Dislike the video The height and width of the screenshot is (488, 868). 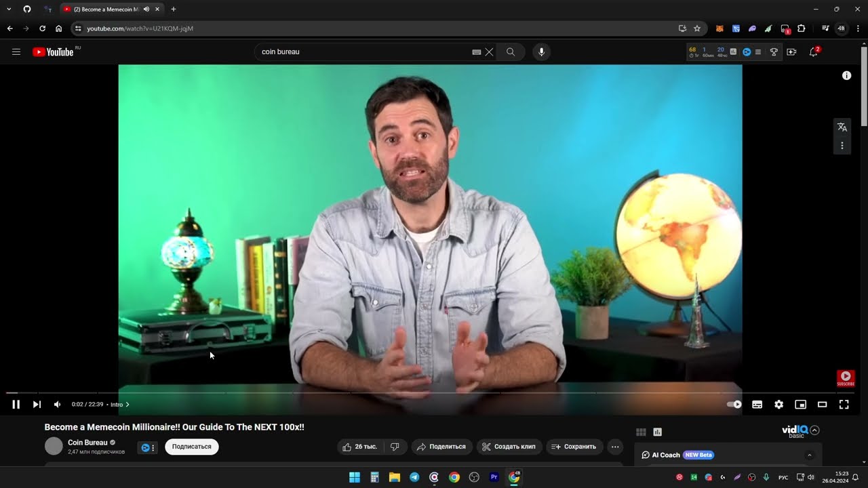(395, 447)
